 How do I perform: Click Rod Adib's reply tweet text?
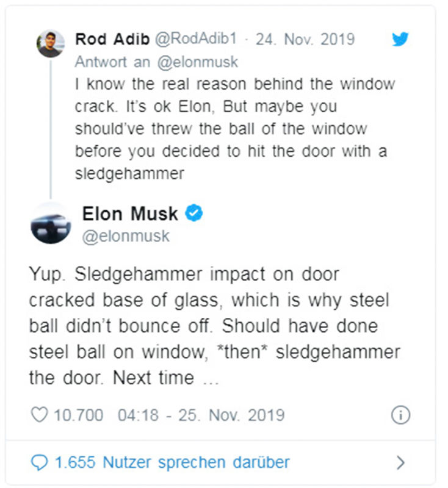click(235, 129)
